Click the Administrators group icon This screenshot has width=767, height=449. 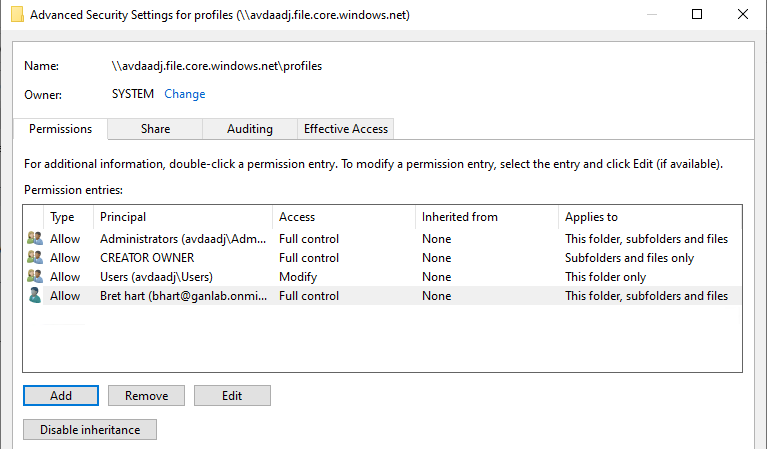[35, 239]
